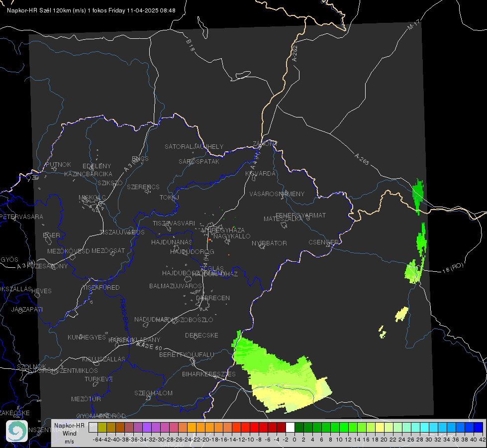The width and height of the screenshot is (487, 448).
Task: Click the BIHARKERESZTES label
Action: click(209, 374)
